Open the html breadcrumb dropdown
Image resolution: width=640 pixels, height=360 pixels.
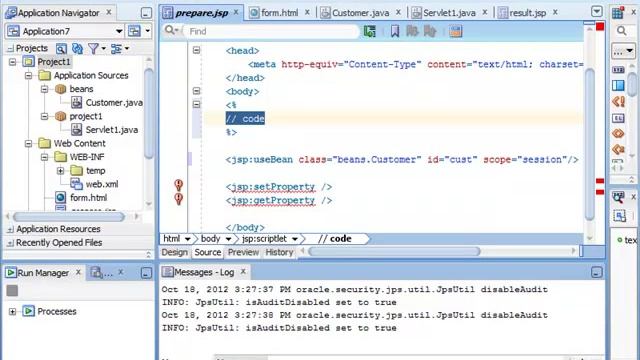(x=187, y=239)
